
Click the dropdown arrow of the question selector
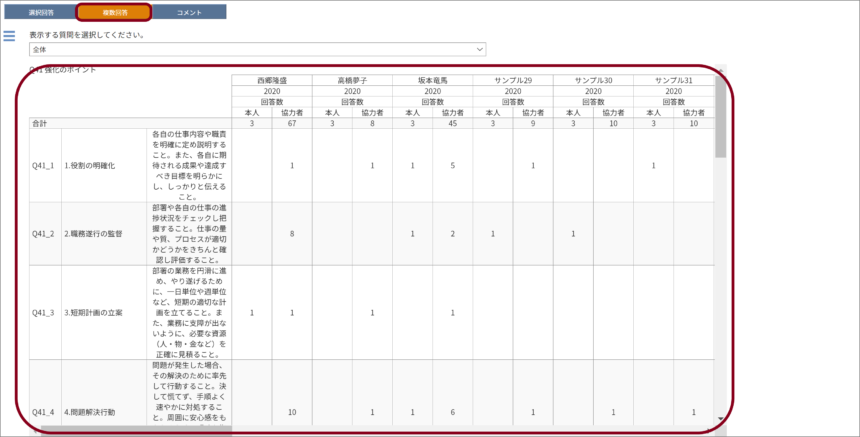[480, 49]
